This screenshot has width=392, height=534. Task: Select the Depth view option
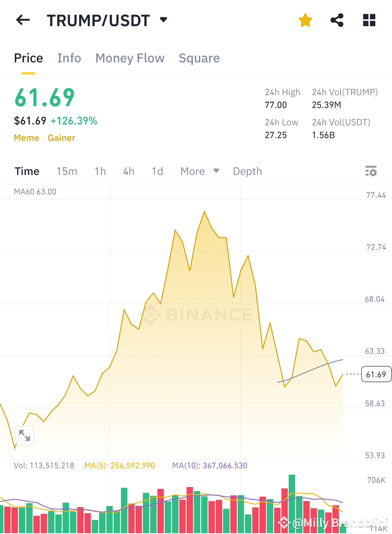(247, 171)
